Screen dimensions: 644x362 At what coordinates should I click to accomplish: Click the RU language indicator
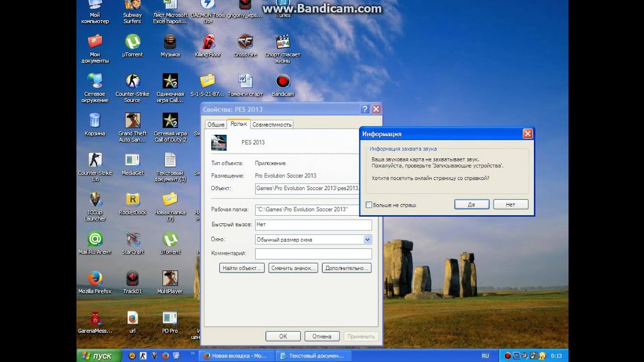pos(485,355)
